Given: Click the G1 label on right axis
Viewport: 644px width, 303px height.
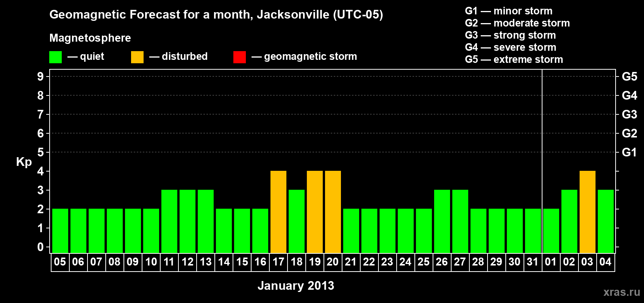Looking at the screenshot, I should [630, 152].
